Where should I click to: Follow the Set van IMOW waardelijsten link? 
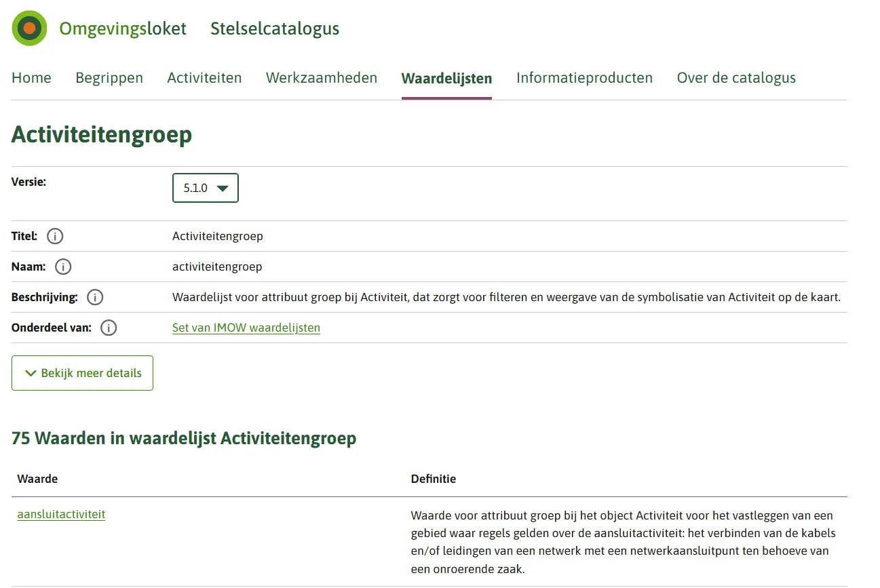pyautogui.click(x=246, y=328)
